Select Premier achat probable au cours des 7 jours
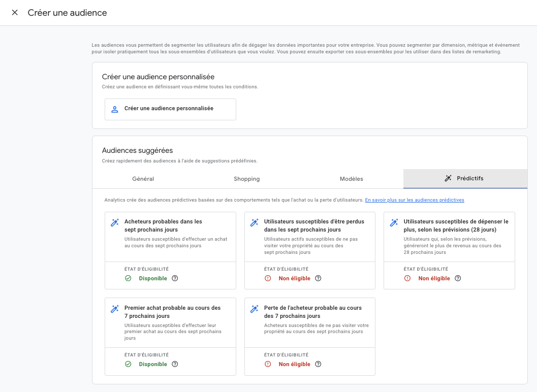The width and height of the screenshot is (537, 392). (x=170, y=321)
